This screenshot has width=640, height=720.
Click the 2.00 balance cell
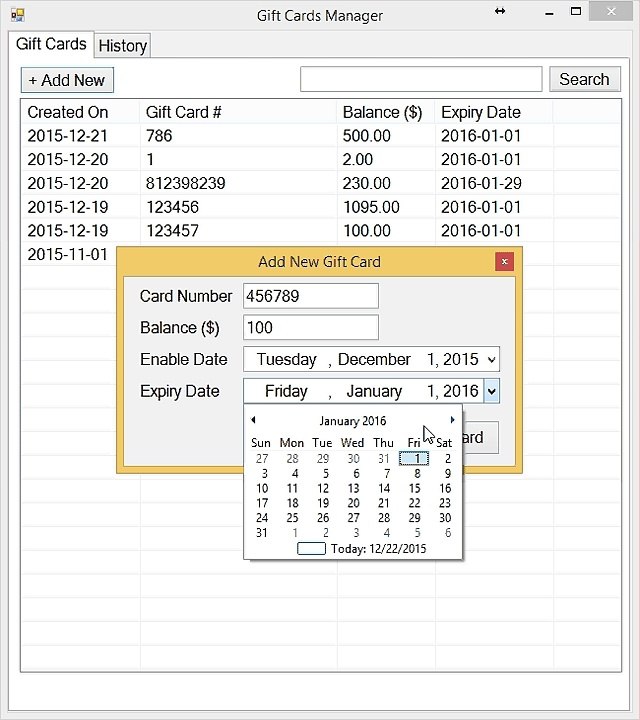(358, 160)
